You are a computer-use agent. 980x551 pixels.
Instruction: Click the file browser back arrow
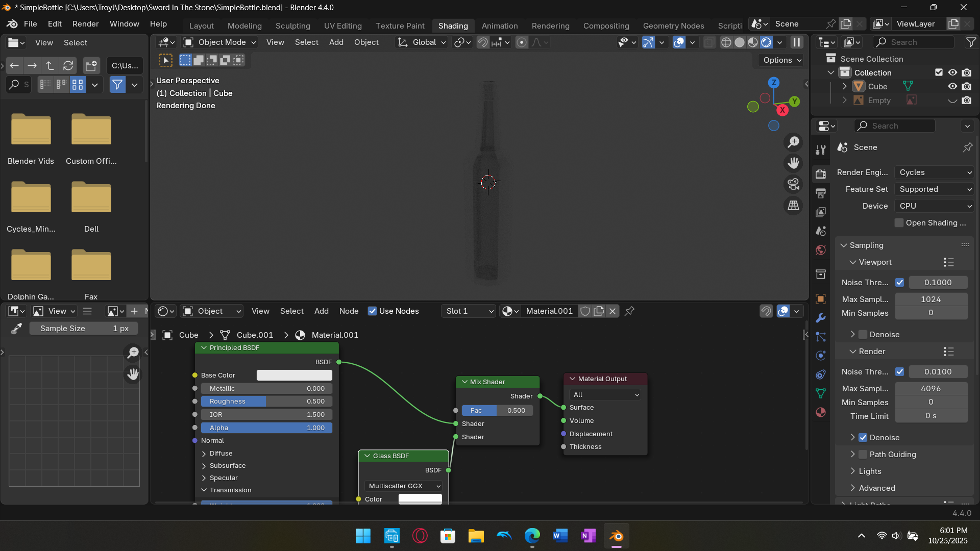(14, 65)
